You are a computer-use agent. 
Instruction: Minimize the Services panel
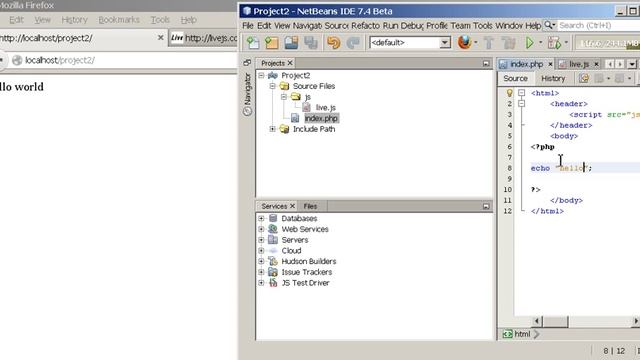coord(486,206)
